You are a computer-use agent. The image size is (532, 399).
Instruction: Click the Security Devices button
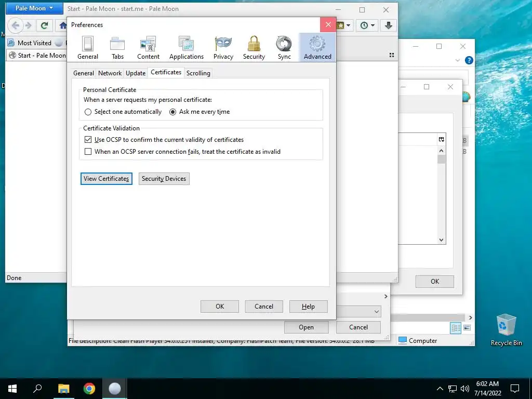coord(164,179)
